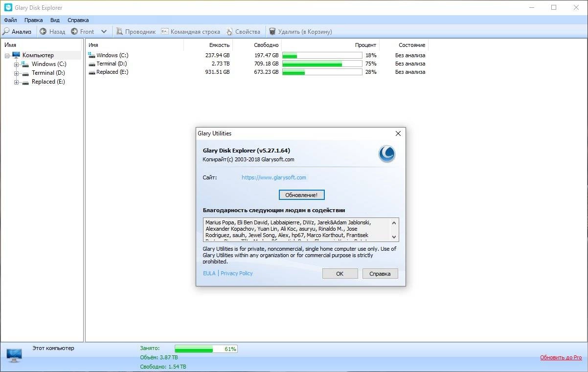This screenshot has height=372, width=588.
Task: Click the 75% usage bar for Terminal (D:)
Action: [322, 64]
